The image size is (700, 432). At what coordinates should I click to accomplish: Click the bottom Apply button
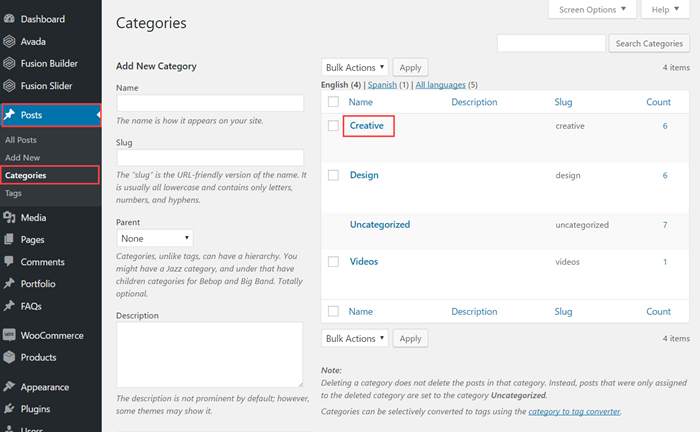coord(410,338)
